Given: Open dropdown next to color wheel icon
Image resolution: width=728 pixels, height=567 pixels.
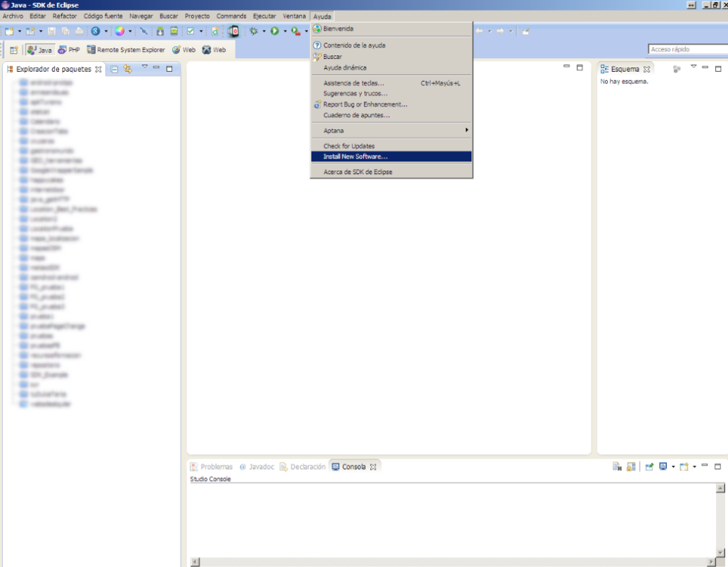Looking at the screenshot, I should coord(130,31).
